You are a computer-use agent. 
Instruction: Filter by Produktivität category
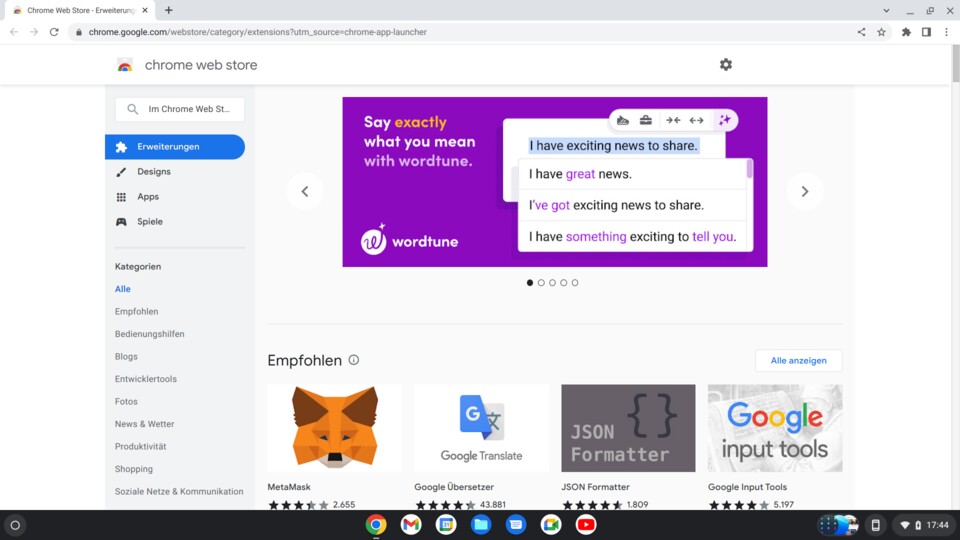pyautogui.click(x=140, y=446)
